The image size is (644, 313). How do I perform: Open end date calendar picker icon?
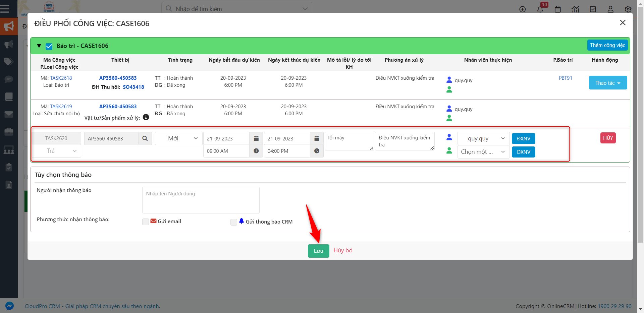pyautogui.click(x=317, y=138)
